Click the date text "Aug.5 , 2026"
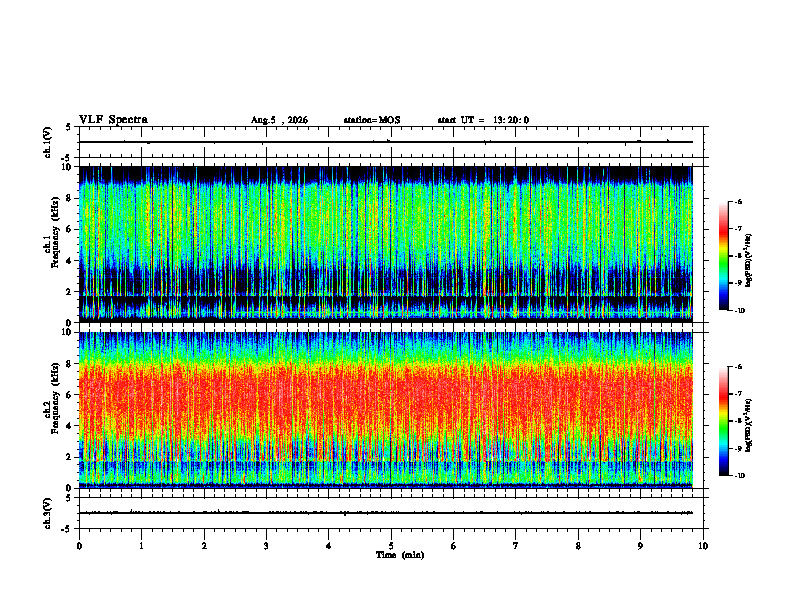 (x=279, y=120)
